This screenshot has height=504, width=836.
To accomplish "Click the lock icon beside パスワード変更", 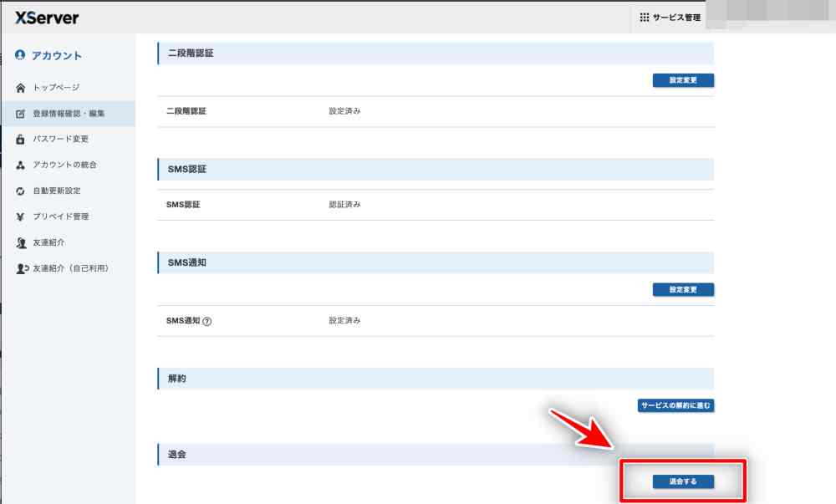I will (21, 140).
